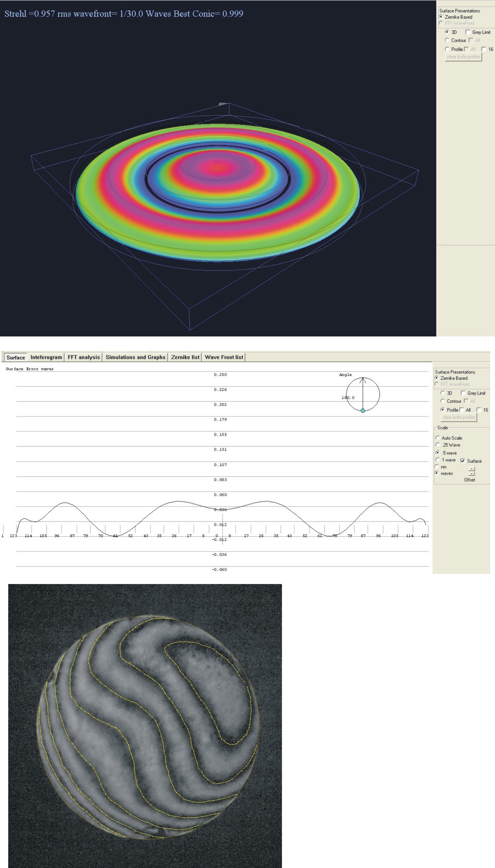Viewport: 495px width, 868px height.
Task: Show the Zernike list tab
Action: click(185, 357)
